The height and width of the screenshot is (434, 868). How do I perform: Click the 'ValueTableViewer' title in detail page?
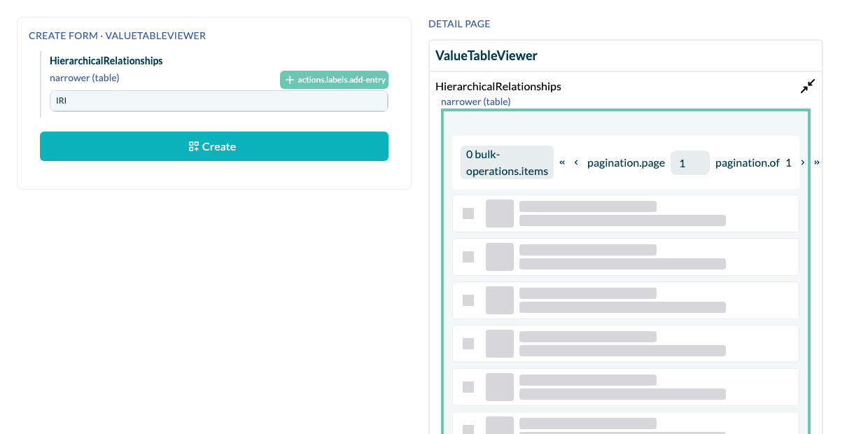[x=486, y=55]
